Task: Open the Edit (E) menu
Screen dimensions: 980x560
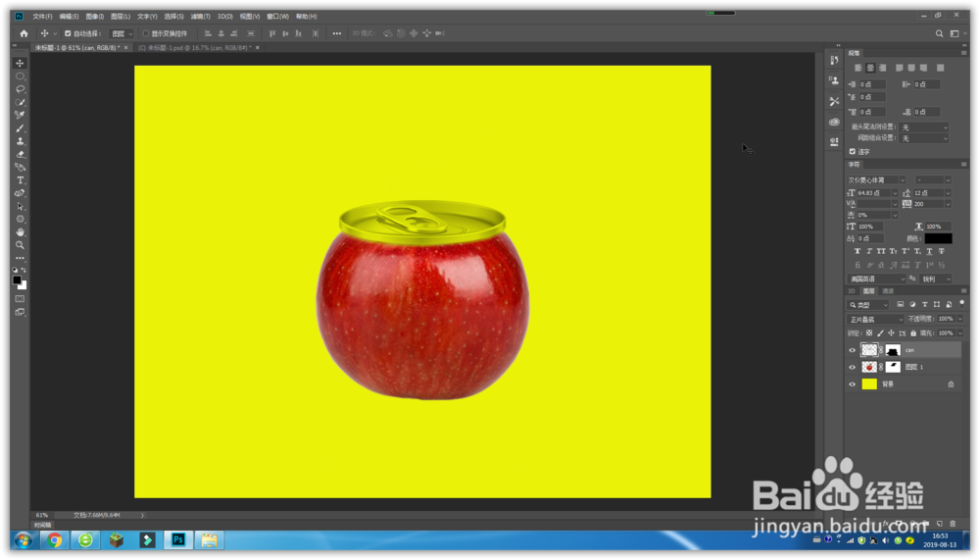Action: click(69, 17)
